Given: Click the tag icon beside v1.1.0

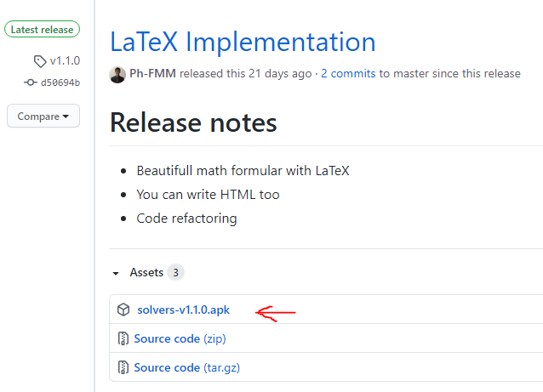Looking at the screenshot, I should click(x=40, y=61).
